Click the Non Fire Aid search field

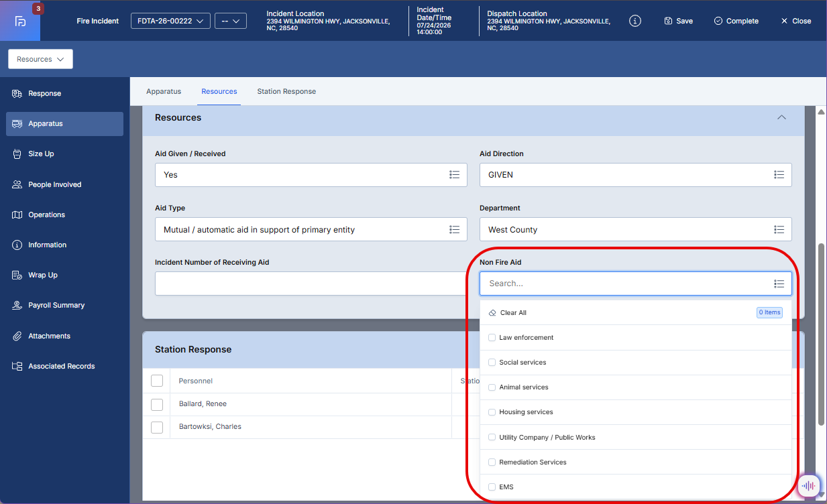(x=636, y=283)
